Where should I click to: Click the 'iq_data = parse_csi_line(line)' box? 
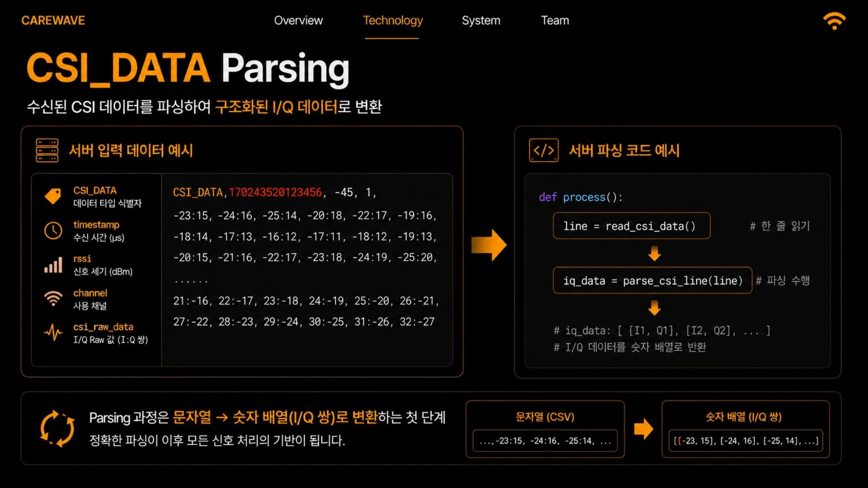(x=652, y=281)
